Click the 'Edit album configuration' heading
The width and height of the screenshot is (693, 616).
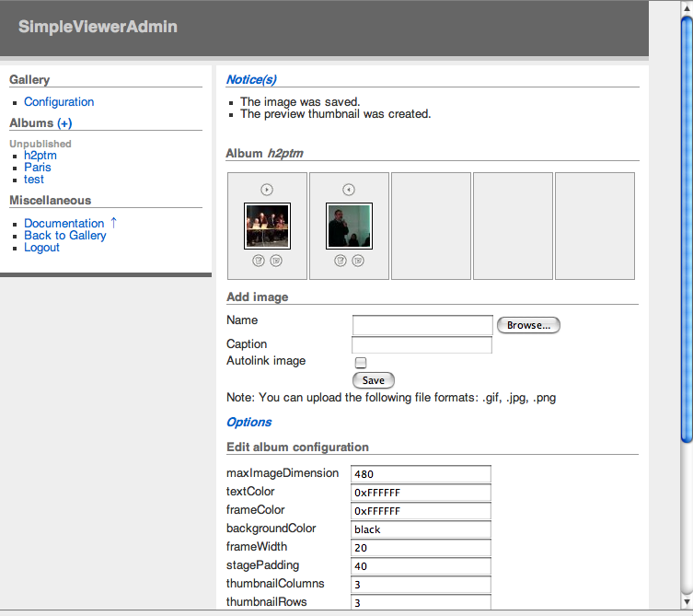(297, 447)
